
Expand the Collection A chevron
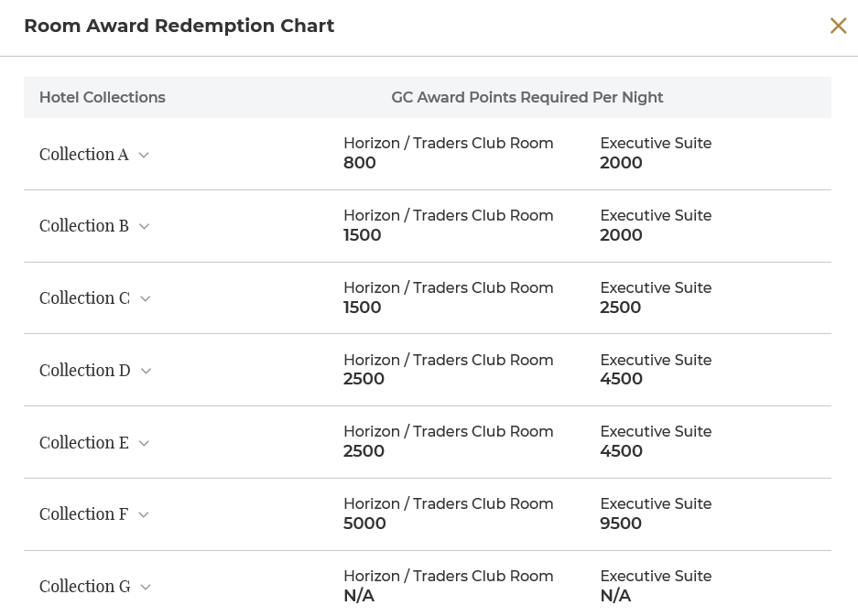(144, 156)
